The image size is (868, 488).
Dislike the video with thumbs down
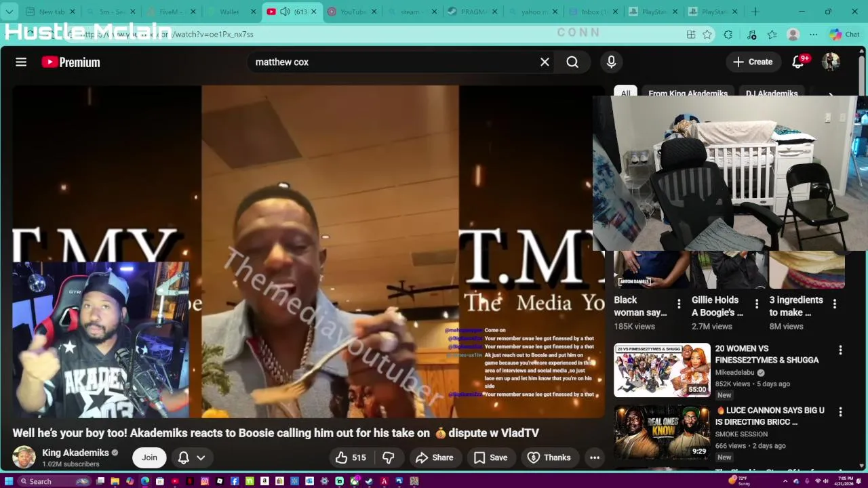coord(389,457)
